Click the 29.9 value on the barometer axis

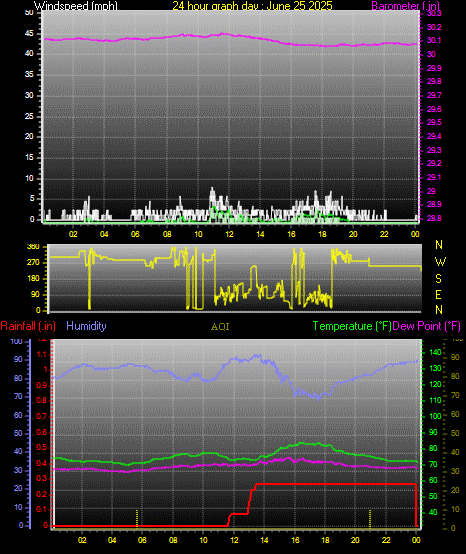pyautogui.click(x=434, y=68)
